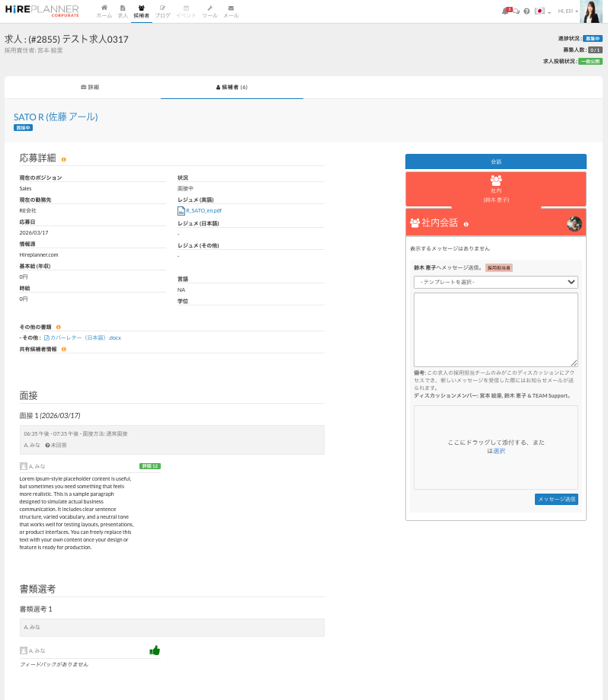Image resolution: width=608 pixels, height=700 pixels.
Task: Click the 選択 file attach link
Action: click(499, 451)
